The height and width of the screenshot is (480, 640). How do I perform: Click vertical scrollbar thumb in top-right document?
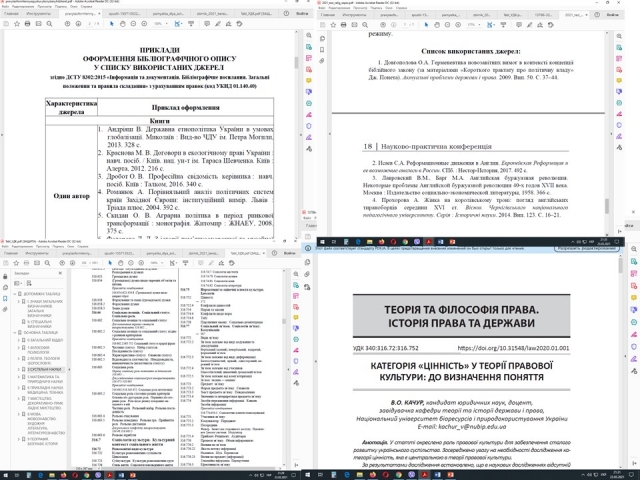[x=607, y=206]
